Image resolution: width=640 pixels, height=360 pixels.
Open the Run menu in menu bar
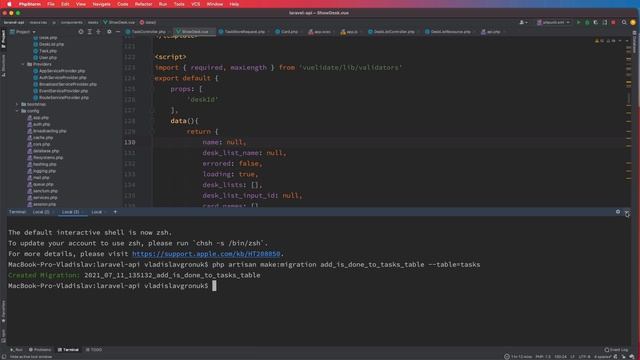coord(162,4)
